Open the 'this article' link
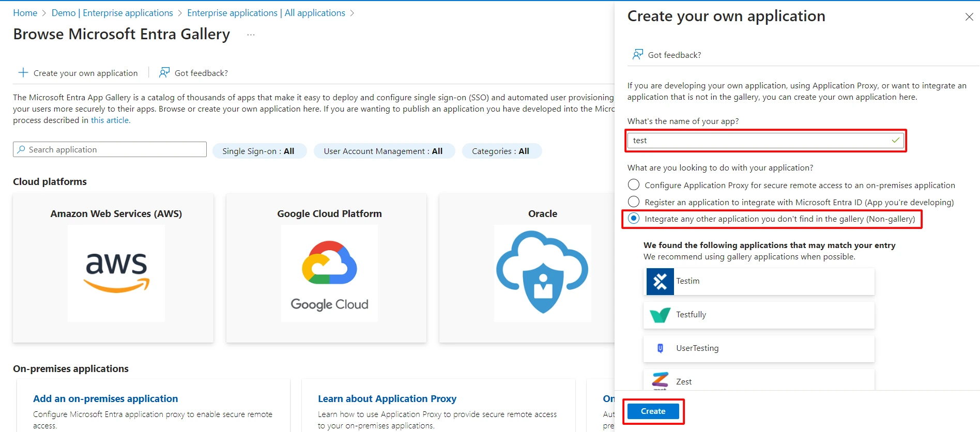 point(111,120)
